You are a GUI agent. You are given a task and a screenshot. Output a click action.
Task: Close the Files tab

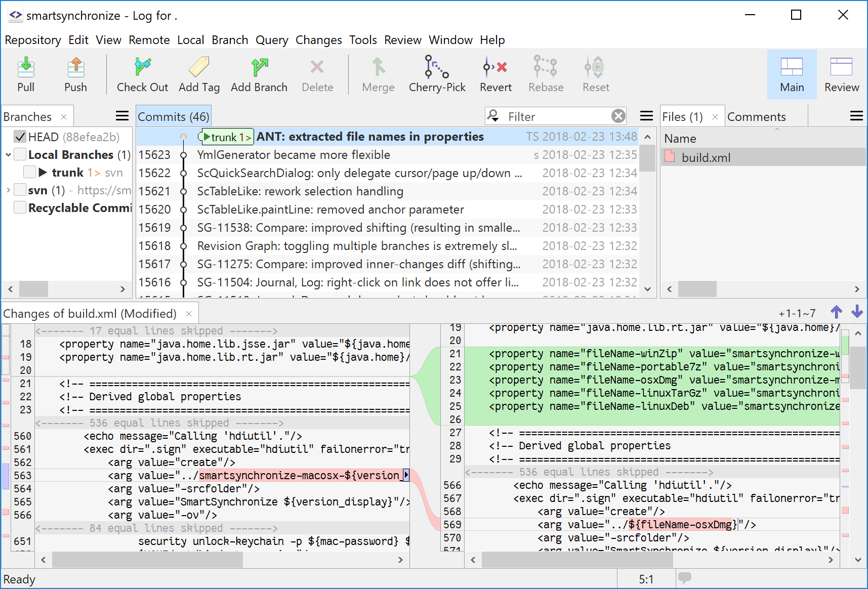point(715,117)
